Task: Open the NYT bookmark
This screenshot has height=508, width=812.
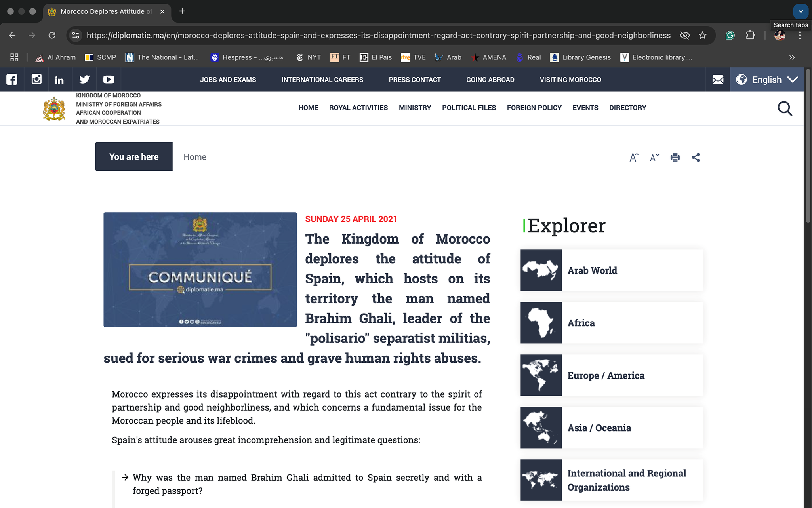Action: [x=309, y=57]
